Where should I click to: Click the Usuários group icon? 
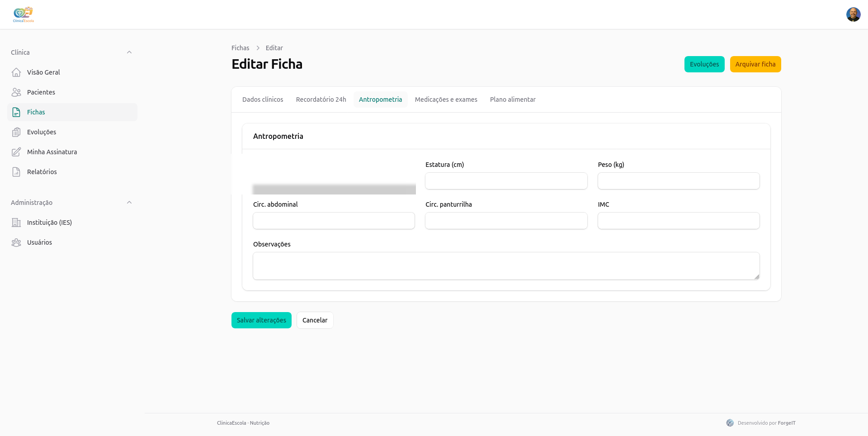pyautogui.click(x=16, y=242)
